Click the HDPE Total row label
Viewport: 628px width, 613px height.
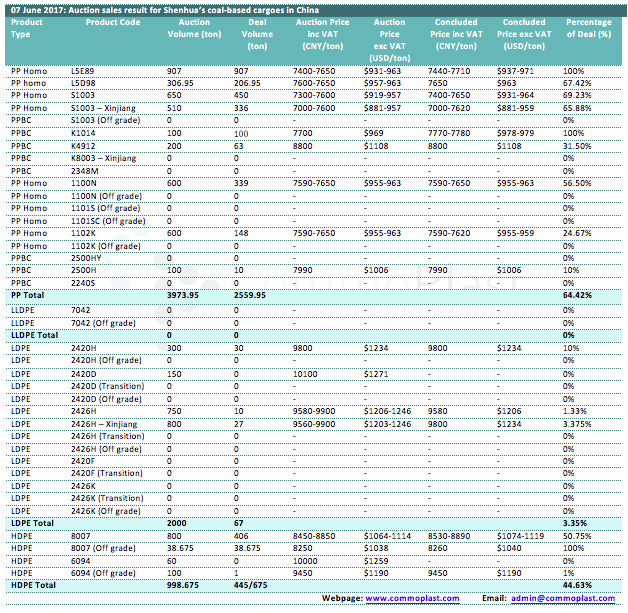point(33,584)
